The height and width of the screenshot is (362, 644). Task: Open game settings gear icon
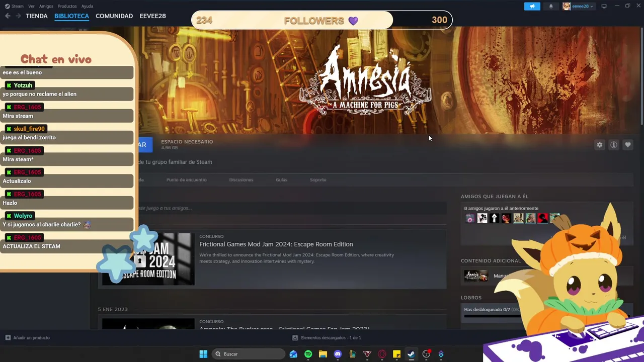600,145
